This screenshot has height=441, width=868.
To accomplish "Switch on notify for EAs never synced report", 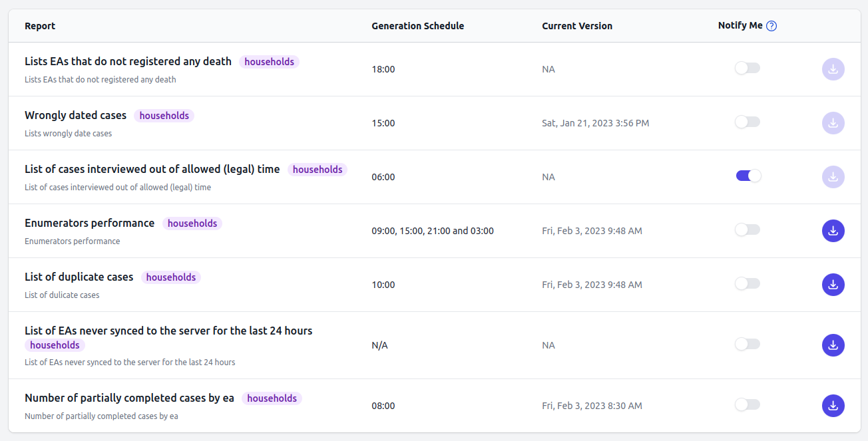I will click(748, 344).
